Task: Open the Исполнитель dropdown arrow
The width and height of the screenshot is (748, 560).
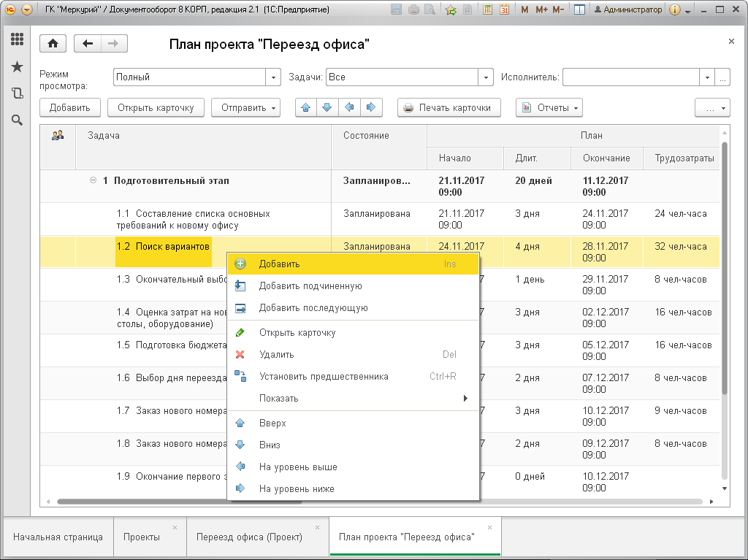Action: tap(707, 77)
